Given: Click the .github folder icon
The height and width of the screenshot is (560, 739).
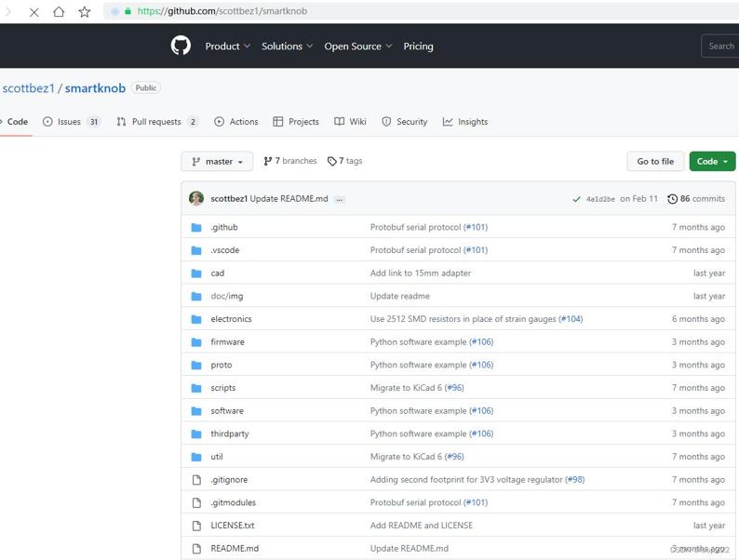Looking at the screenshot, I should (196, 228).
